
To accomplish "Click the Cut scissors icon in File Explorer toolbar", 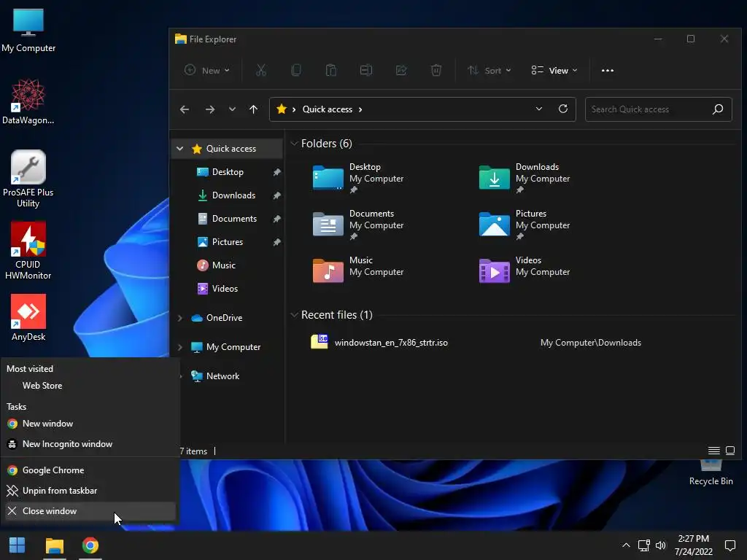I will click(260, 71).
